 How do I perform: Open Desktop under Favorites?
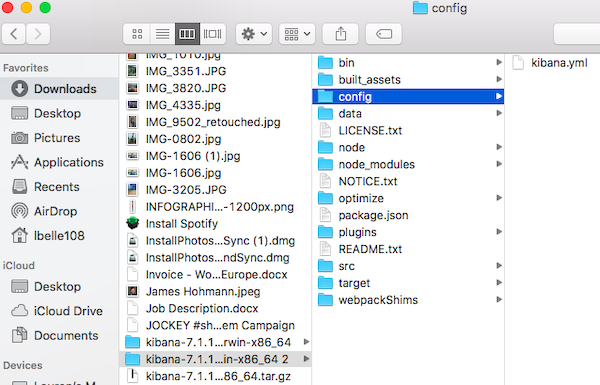59,113
